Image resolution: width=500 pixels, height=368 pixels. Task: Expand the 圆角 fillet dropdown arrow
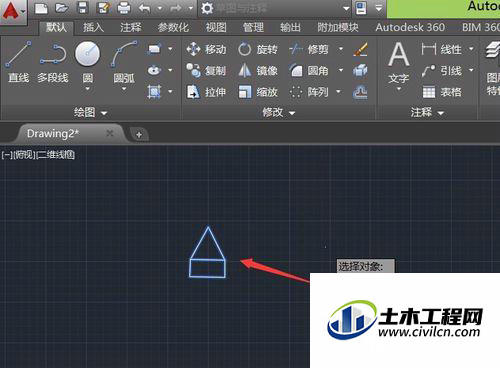341,70
